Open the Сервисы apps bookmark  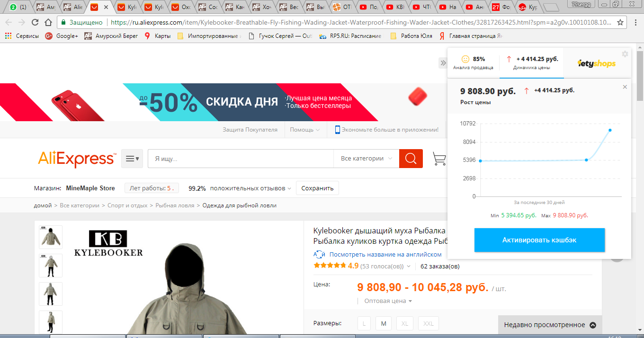coord(22,36)
